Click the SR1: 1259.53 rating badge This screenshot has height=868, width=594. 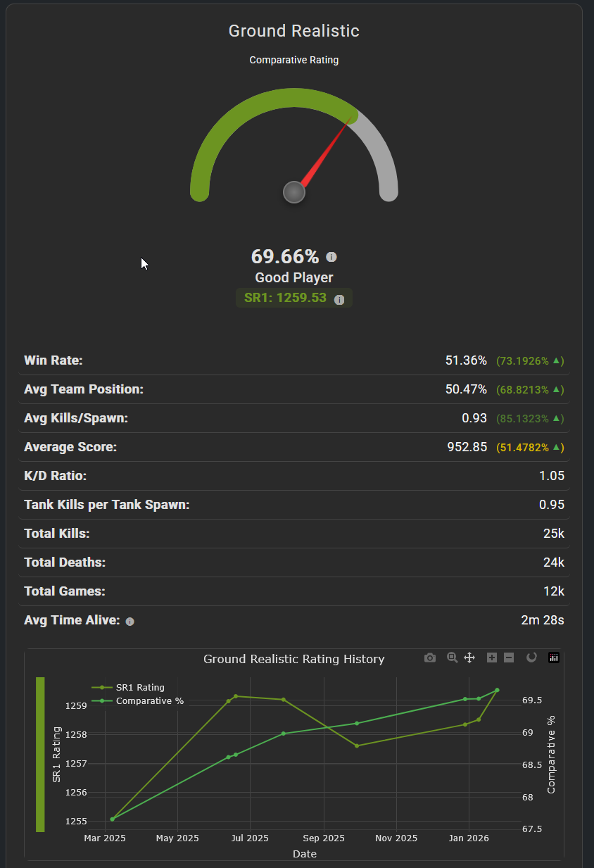[x=285, y=298]
